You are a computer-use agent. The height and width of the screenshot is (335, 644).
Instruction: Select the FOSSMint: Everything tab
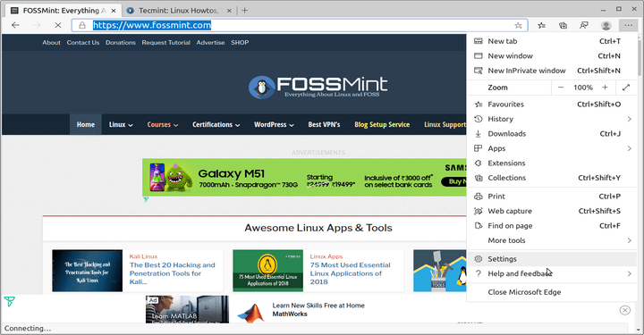63,11
